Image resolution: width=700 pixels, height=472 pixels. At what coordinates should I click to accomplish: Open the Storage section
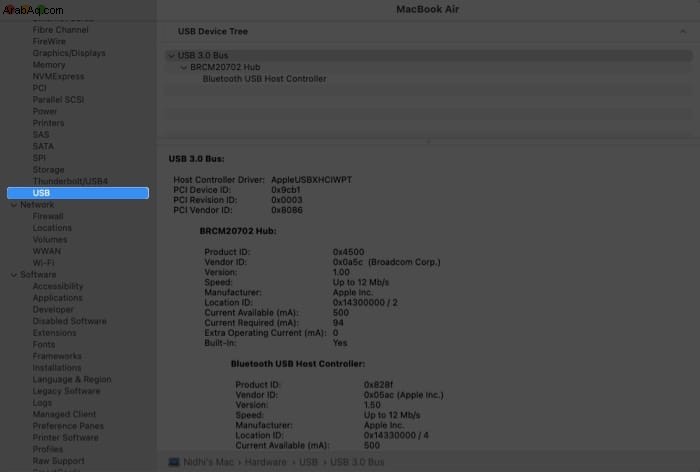coord(48,169)
